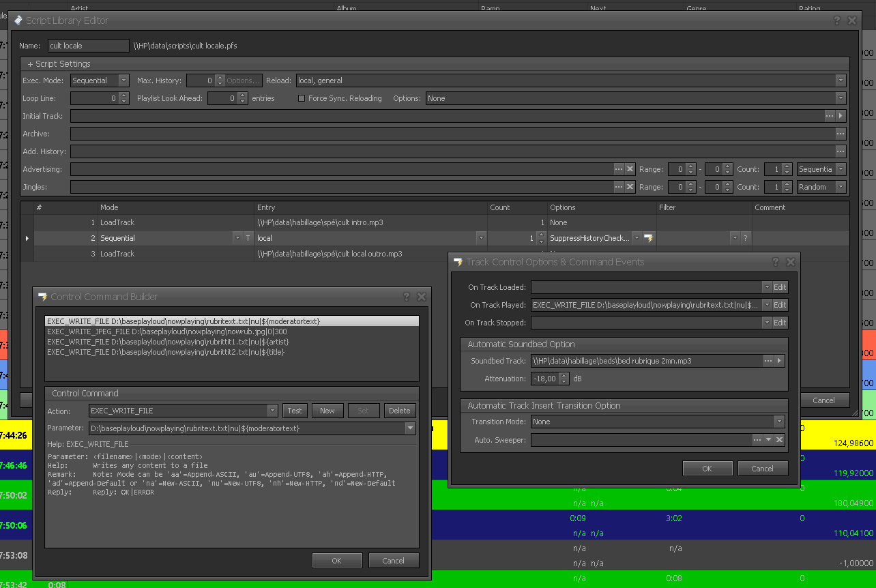Confirm Control Command Builder with OK
The height and width of the screenshot is (588, 876).
click(x=337, y=561)
